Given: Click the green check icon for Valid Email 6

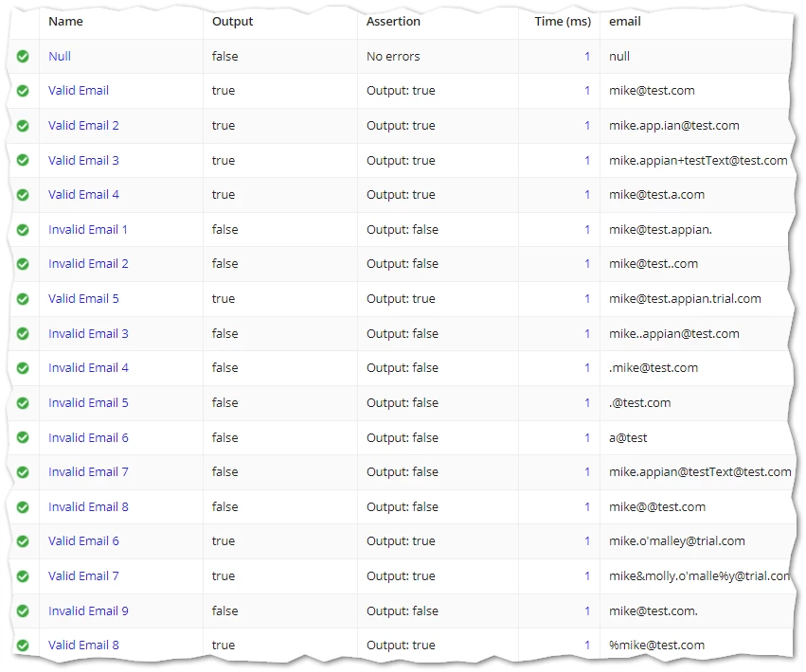Looking at the screenshot, I should [x=23, y=541].
